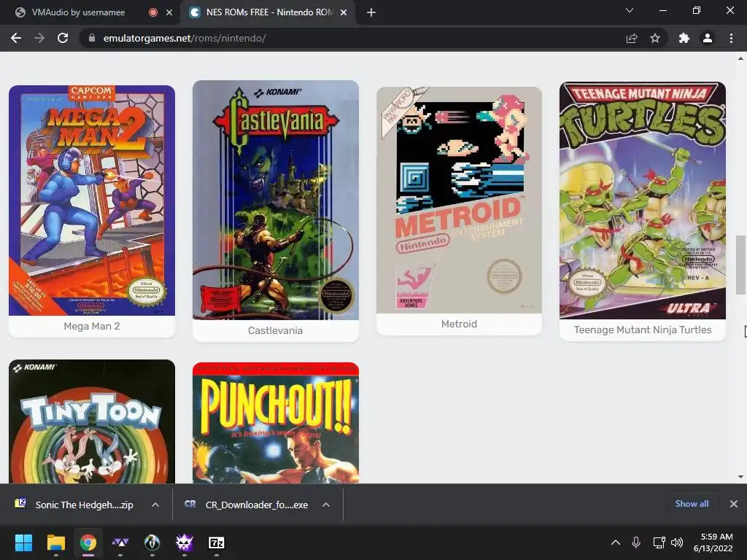Open the Tiny Toon cover art

point(92,422)
